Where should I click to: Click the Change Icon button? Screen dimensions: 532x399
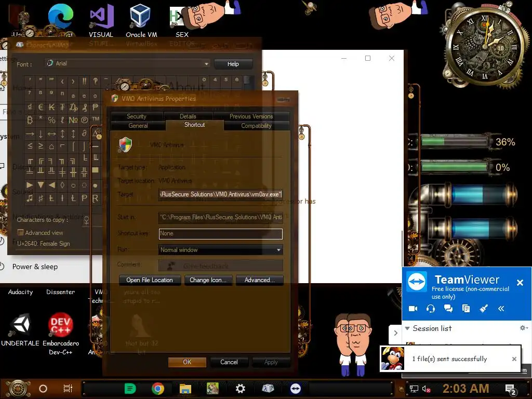tap(208, 280)
